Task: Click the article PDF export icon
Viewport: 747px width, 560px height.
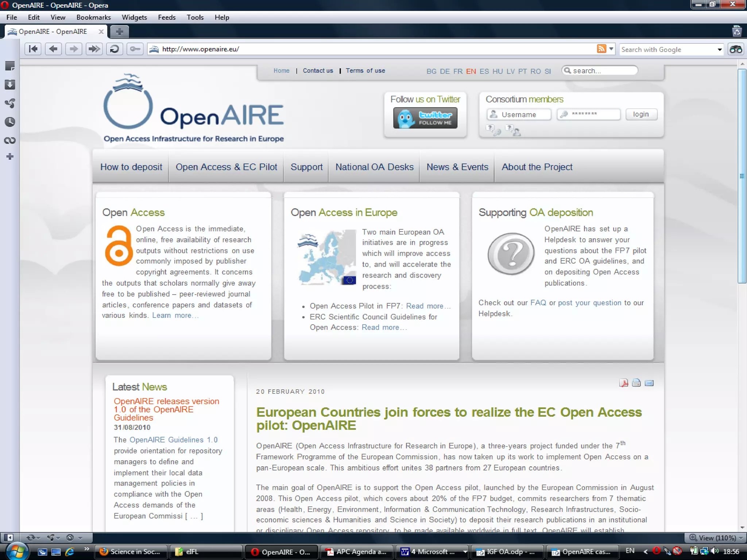Action: [x=623, y=383]
